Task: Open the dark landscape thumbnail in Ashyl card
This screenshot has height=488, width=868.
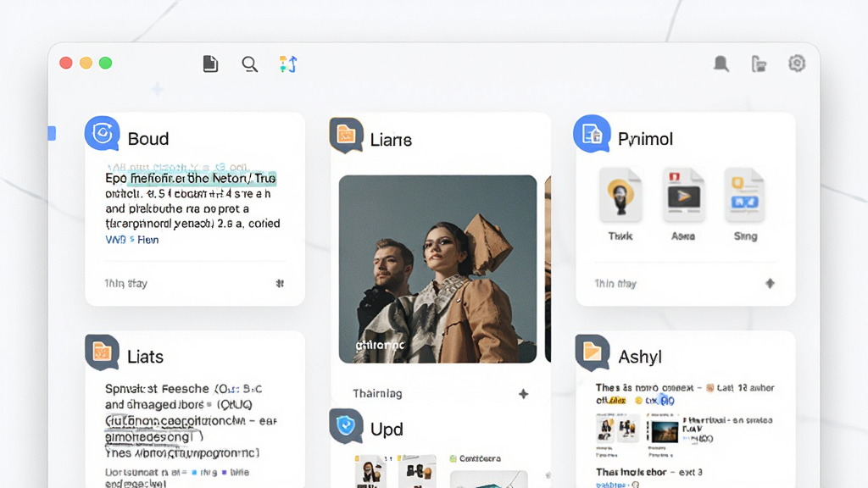Action: coord(665,431)
